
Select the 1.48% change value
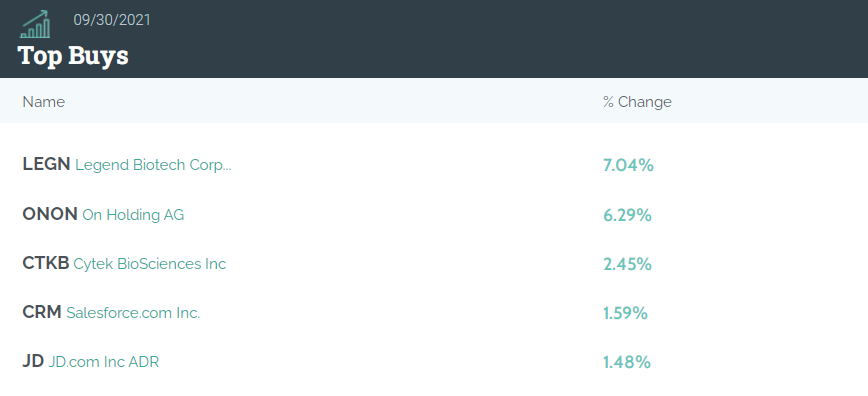[x=627, y=363]
